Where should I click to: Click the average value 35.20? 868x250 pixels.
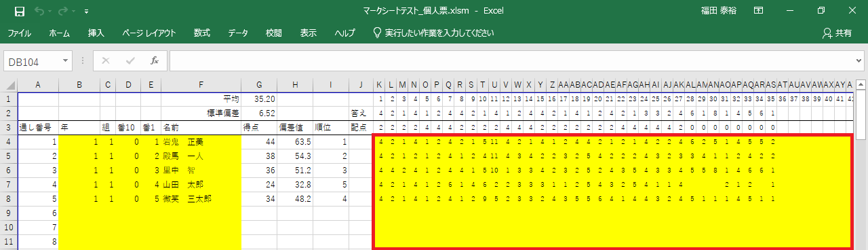pyautogui.click(x=259, y=99)
